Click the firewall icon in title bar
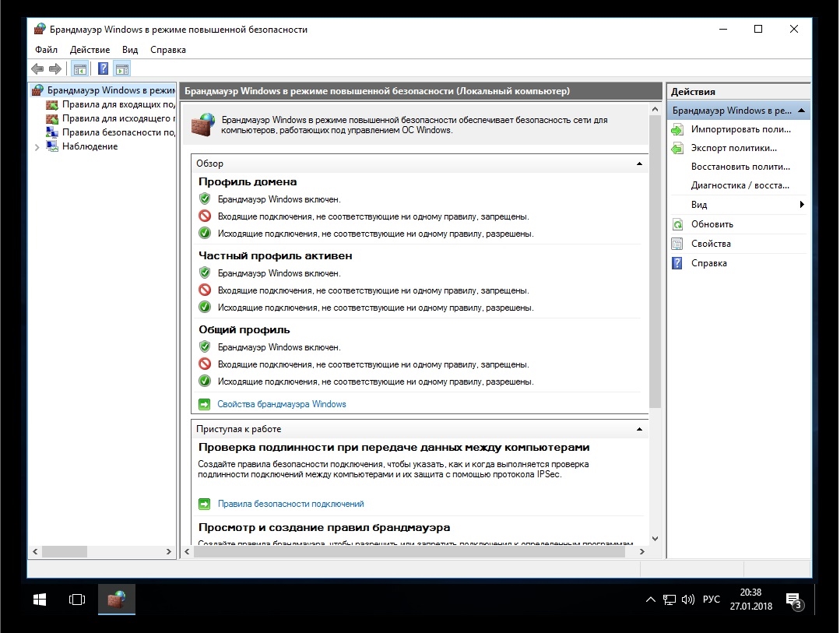840x633 pixels. click(x=40, y=29)
